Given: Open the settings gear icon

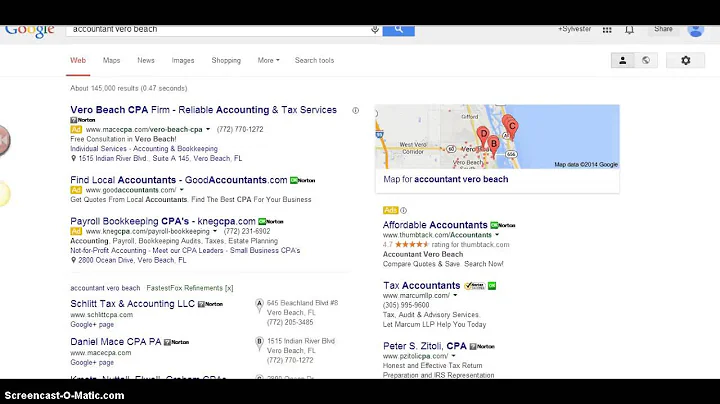Looking at the screenshot, I should [686, 60].
